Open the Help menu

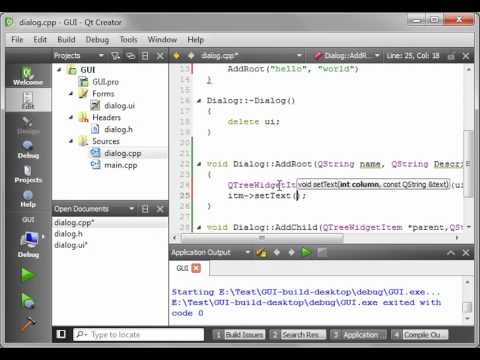click(195, 40)
